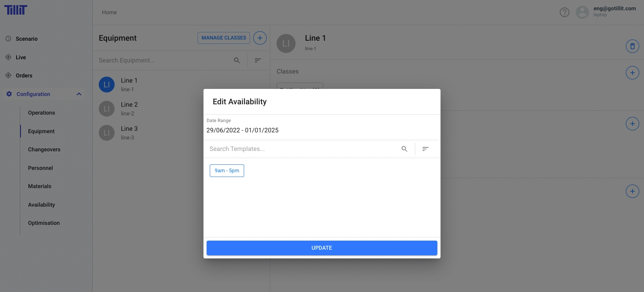Click into the Search Templates field
The height and width of the screenshot is (292, 644).
point(300,149)
